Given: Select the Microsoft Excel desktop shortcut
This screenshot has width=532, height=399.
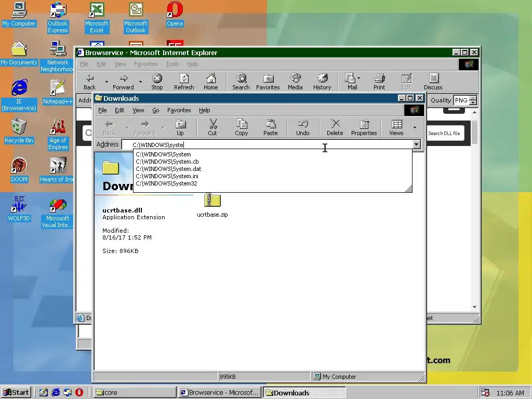Looking at the screenshot, I should coord(97,18).
